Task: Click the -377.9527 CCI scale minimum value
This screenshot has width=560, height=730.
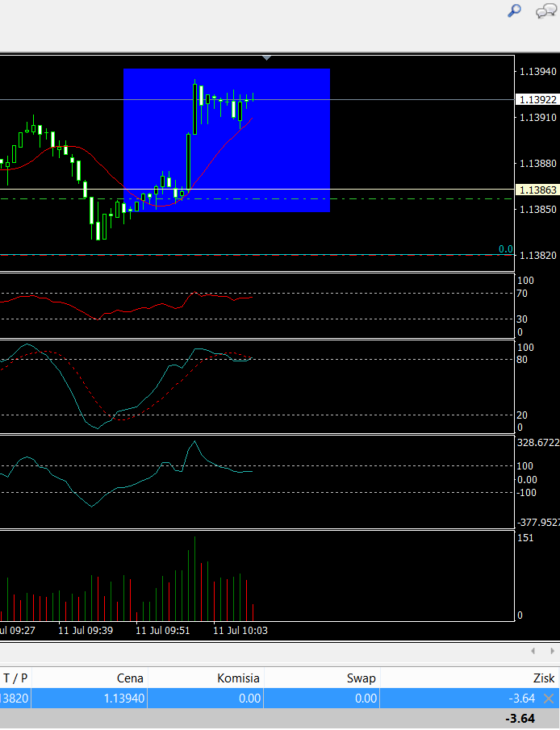Action: 538,523
